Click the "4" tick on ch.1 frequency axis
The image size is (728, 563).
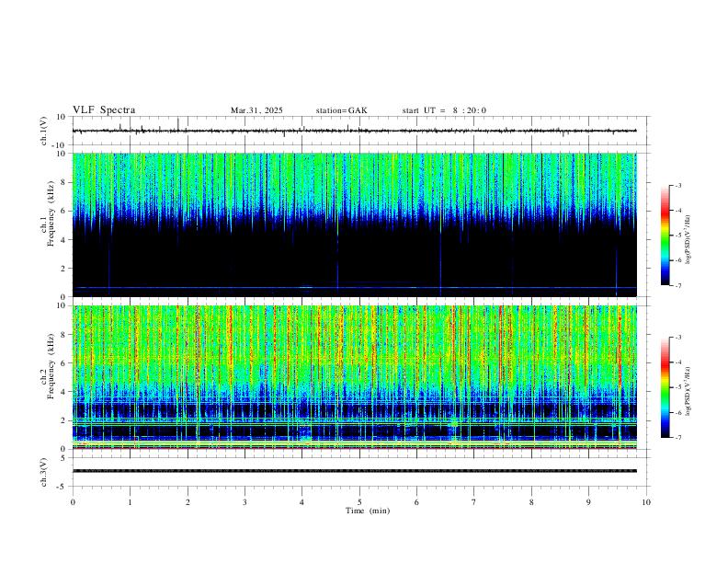(x=64, y=240)
